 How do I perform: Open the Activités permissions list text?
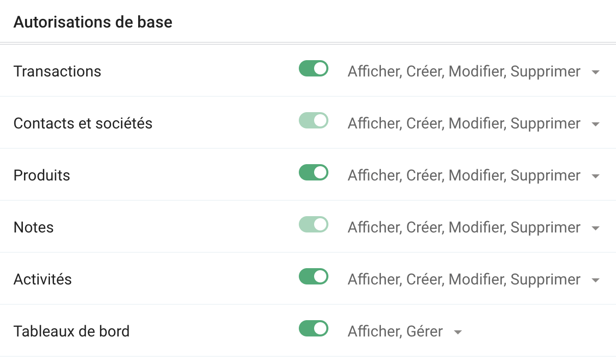click(x=464, y=279)
